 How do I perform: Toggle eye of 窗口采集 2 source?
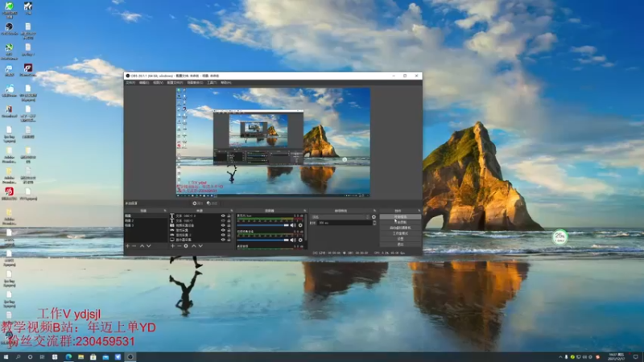[x=223, y=235]
